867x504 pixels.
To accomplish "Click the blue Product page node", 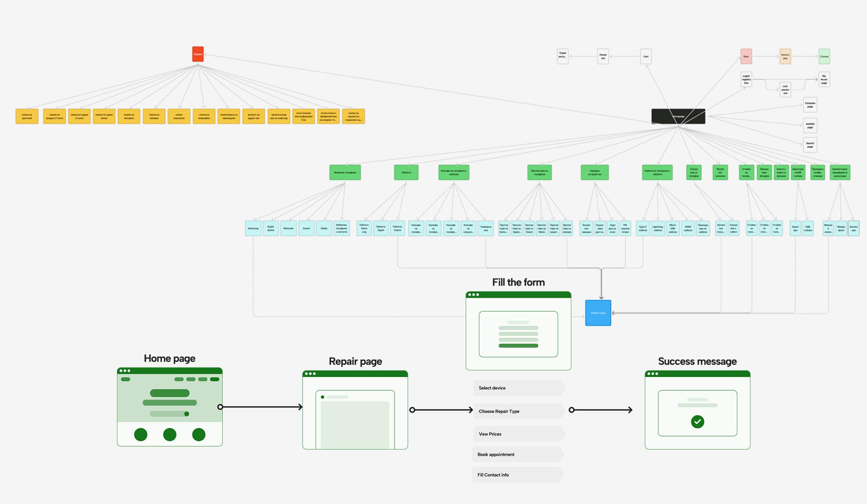I will pos(598,313).
